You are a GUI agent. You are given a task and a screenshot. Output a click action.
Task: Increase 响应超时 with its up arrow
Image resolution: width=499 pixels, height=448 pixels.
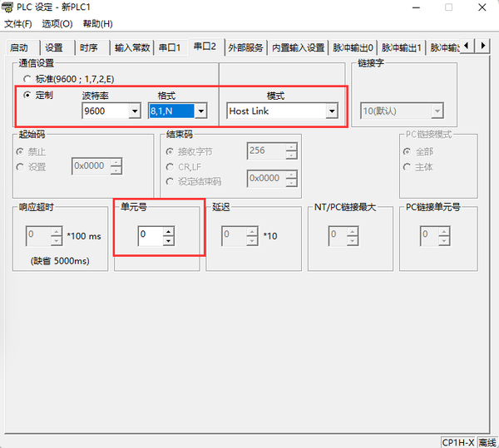(57, 231)
